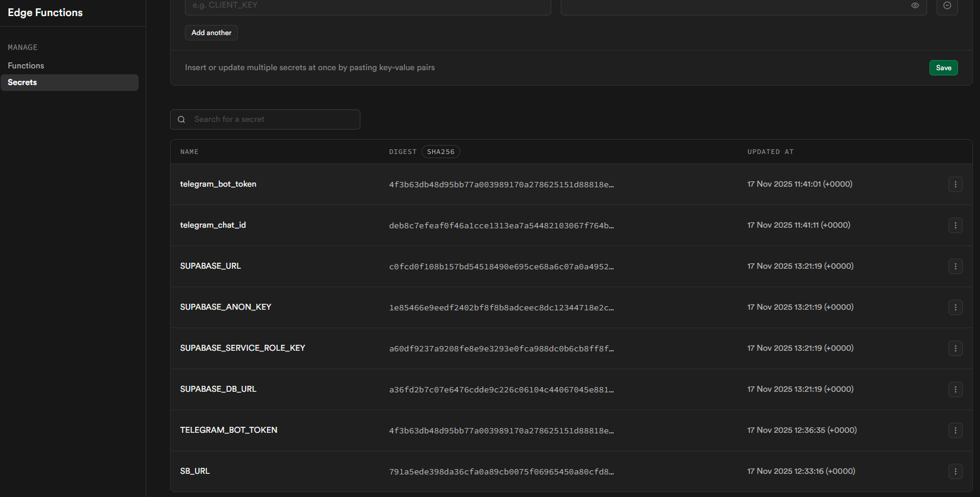Select the SB_URL secret name
This screenshot has height=497, width=980.
[195, 471]
